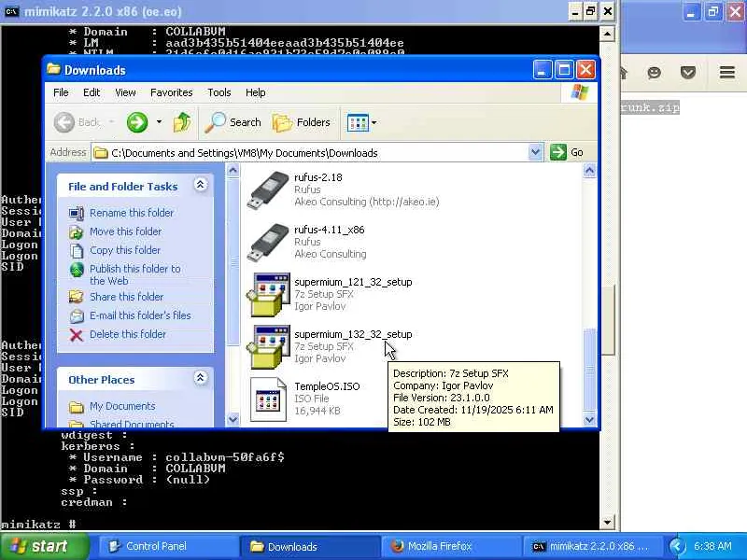Open the View menu
This screenshot has height=560, width=747.
point(125,92)
